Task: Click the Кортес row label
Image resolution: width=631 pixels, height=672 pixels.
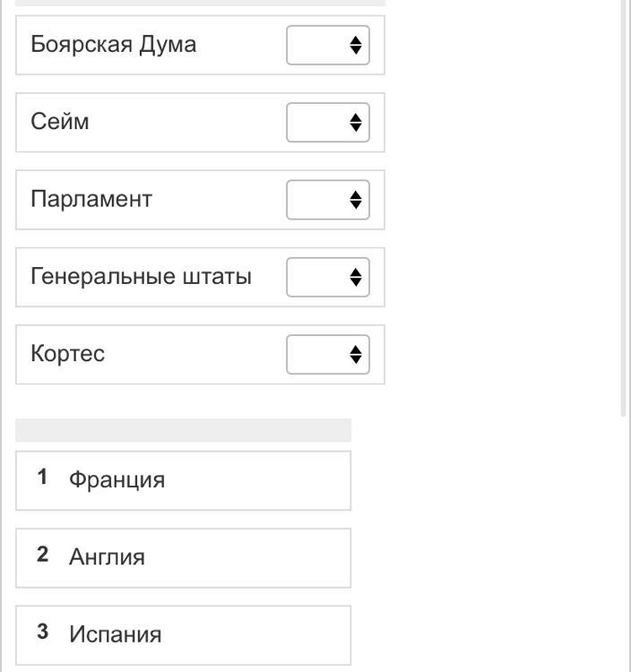Action: [68, 354]
